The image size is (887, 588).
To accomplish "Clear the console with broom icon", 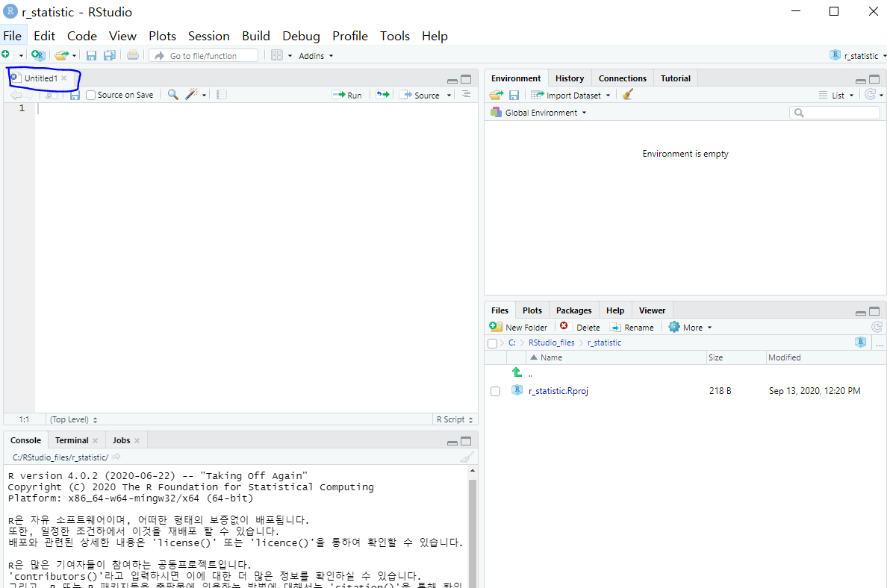I will coord(467,457).
